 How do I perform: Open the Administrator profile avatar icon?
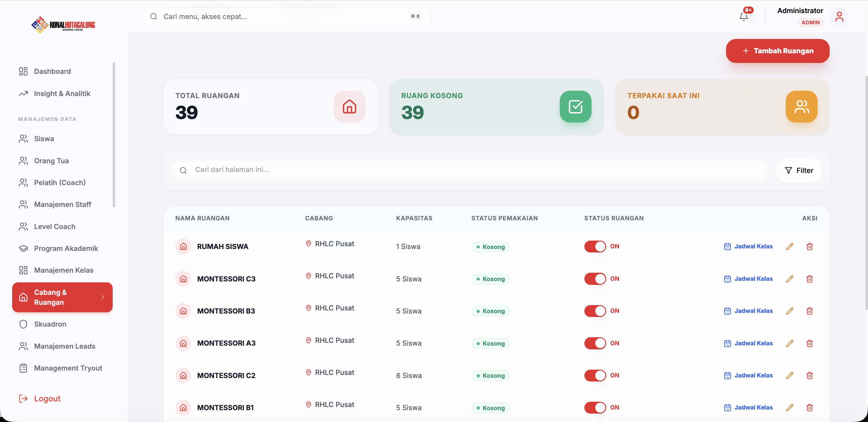(839, 17)
